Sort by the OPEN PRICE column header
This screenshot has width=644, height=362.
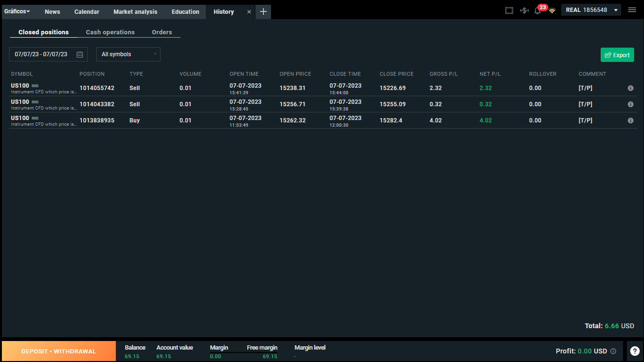coord(295,74)
